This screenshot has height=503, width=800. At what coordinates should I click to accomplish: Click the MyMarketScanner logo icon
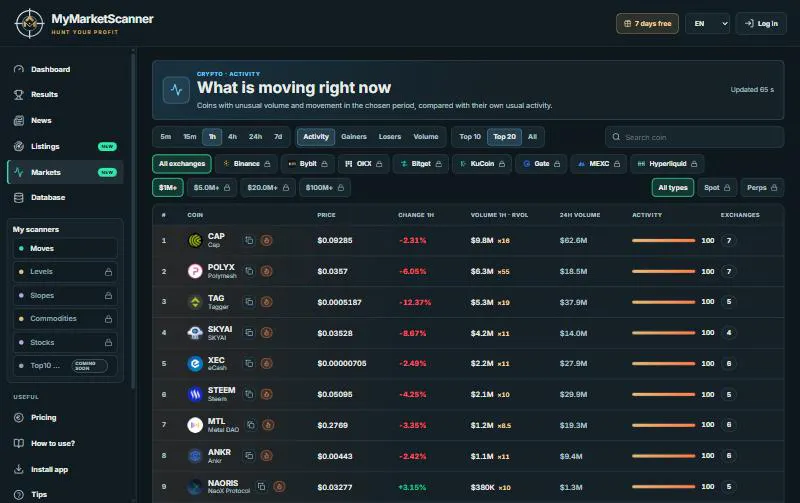click(x=30, y=23)
